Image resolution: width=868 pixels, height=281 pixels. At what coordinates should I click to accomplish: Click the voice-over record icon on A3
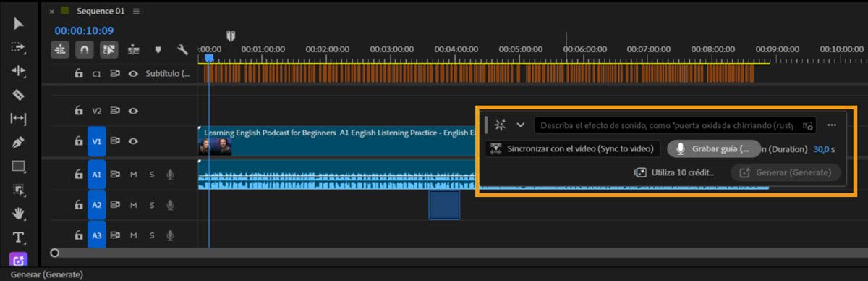tap(170, 235)
